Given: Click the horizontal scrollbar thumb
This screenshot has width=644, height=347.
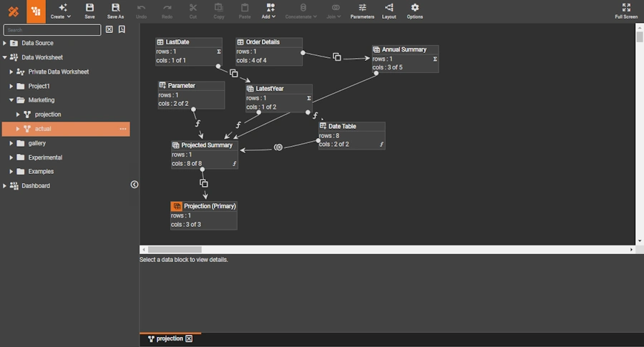Looking at the screenshot, I should (x=174, y=250).
